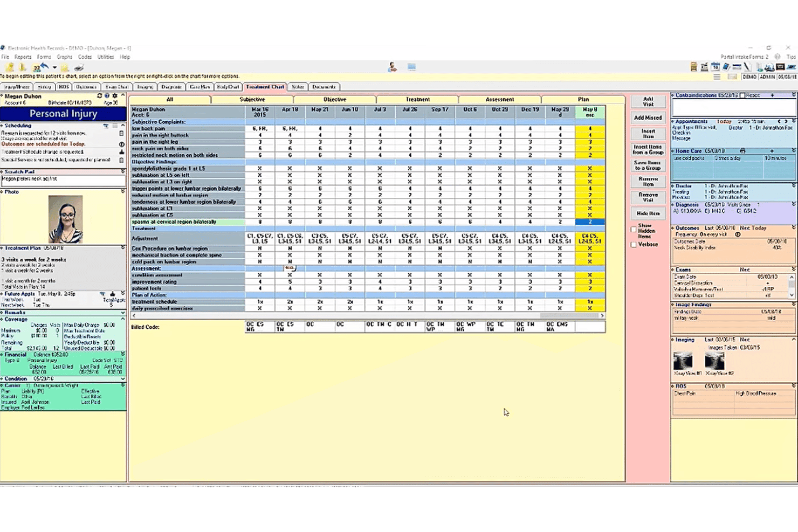Open X-ray View #2 thumbnail
The height and width of the screenshot is (532, 798).
coord(714,360)
